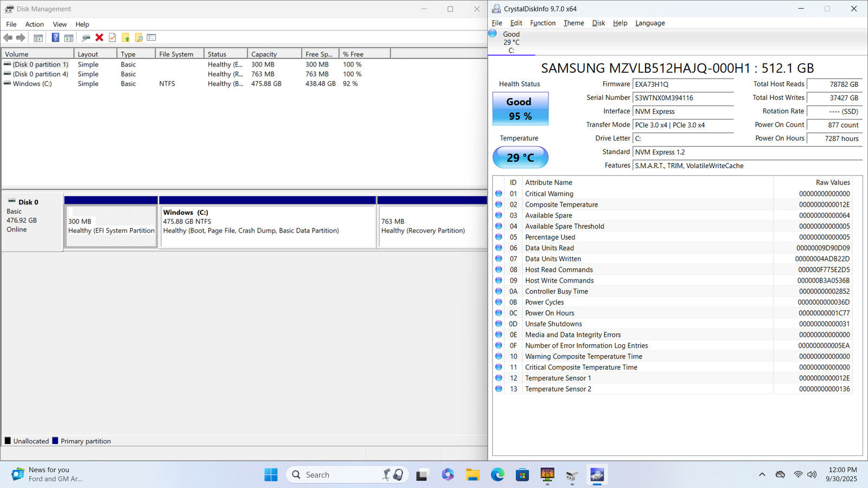Toggle the Show/Hide Console Tree toolbar icon
This screenshot has width=868, height=488.
coord(38,37)
